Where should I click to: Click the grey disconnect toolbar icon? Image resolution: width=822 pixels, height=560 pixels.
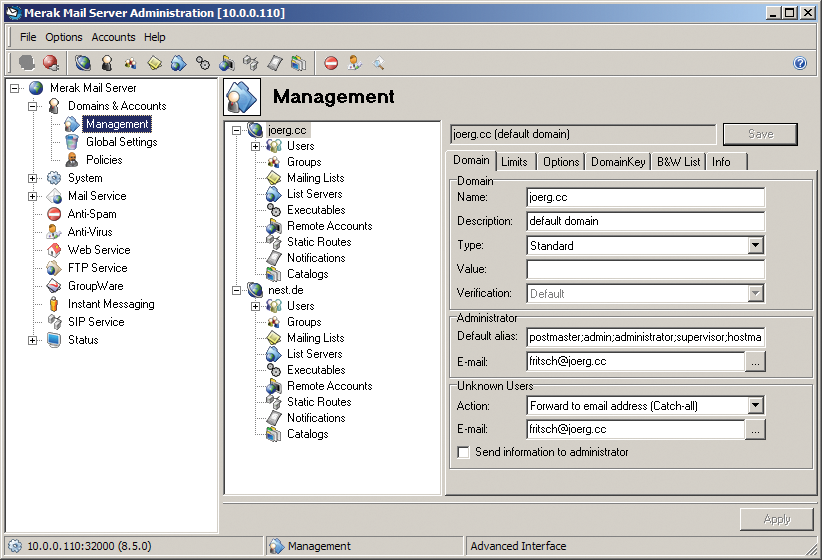coord(27,63)
